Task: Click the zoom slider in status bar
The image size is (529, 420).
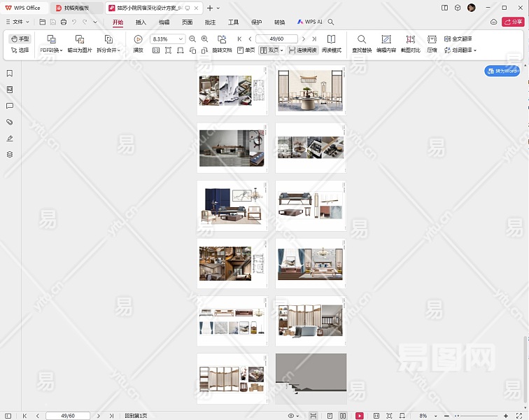Action: pos(475,416)
